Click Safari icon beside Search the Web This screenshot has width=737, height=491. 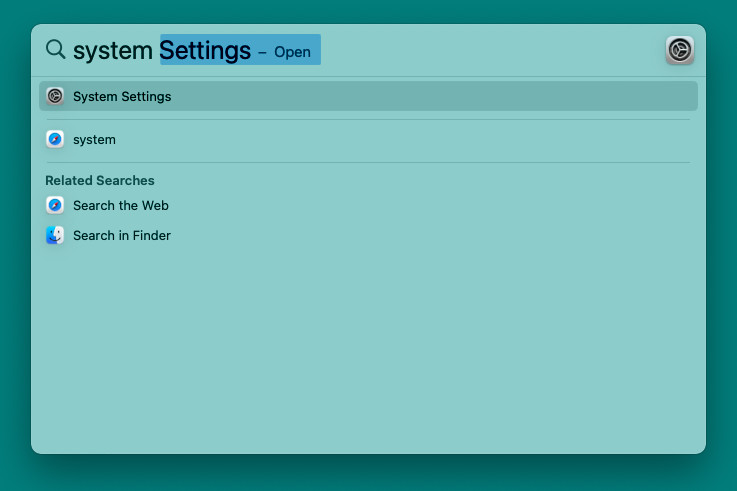coord(55,205)
